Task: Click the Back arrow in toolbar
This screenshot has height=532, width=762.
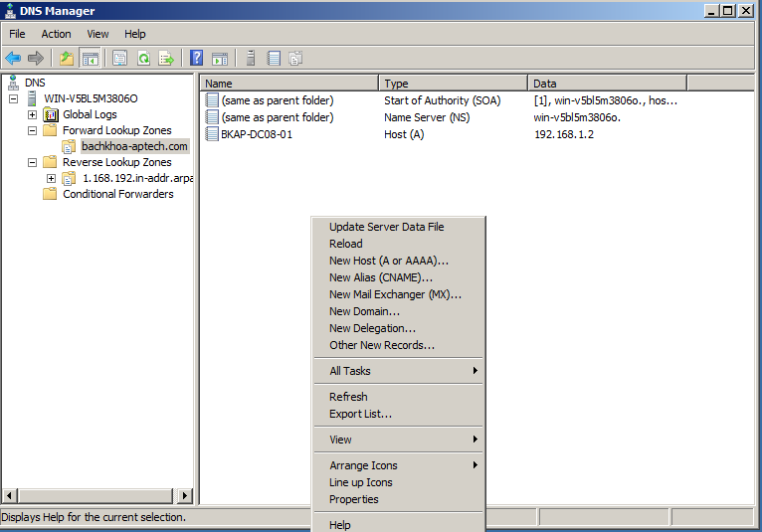Action: (13, 59)
